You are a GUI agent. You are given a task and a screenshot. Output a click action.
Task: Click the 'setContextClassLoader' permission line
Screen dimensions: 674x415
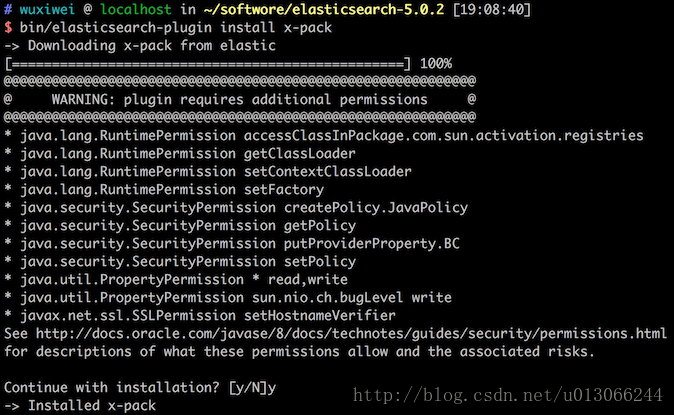click(x=208, y=172)
